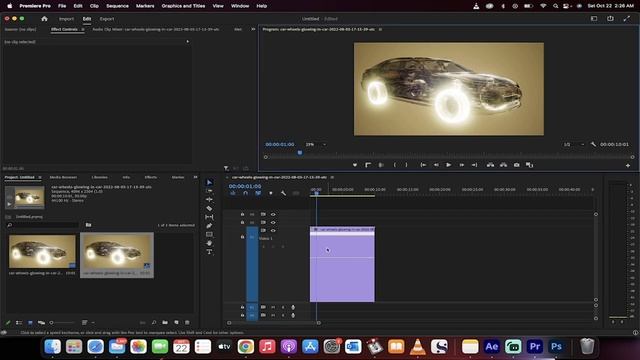Open the Graphics and Titles menu
Screen dimensions: 640x360
click(183, 6)
